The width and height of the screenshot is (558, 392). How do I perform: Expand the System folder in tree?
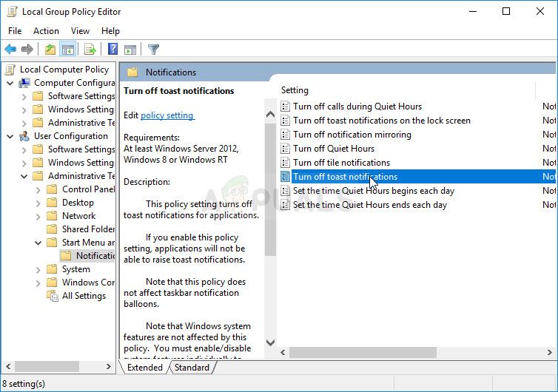pos(38,271)
